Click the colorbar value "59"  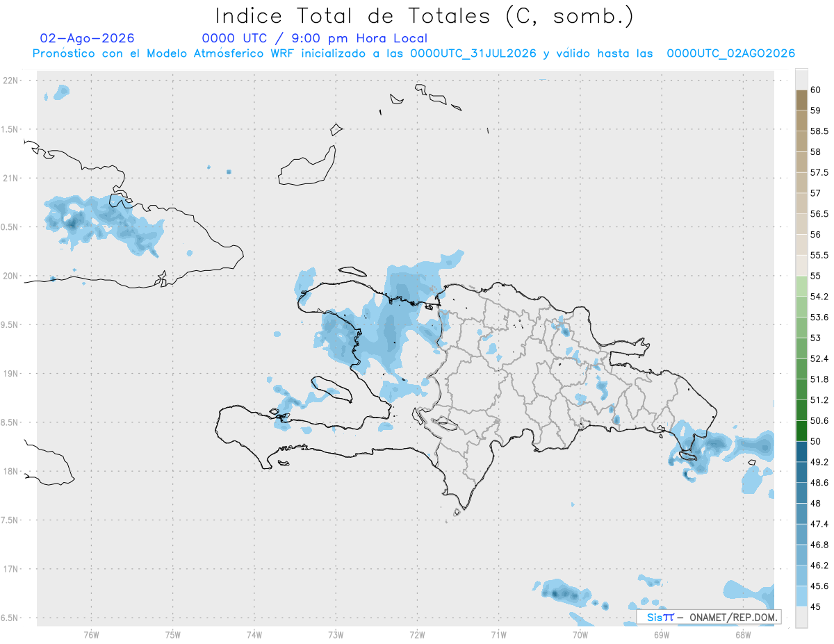tap(816, 110)
